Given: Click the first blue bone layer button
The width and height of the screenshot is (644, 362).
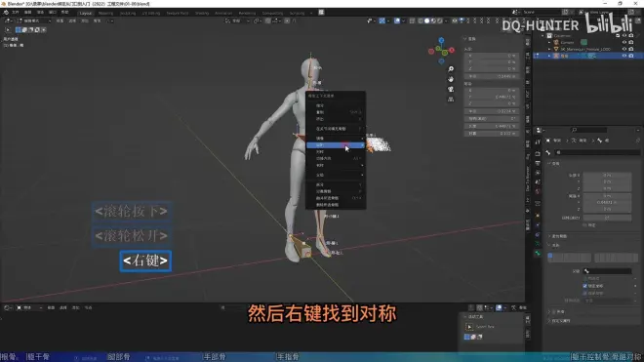Looking at the screenshot, I should click(x=550, y=256).
